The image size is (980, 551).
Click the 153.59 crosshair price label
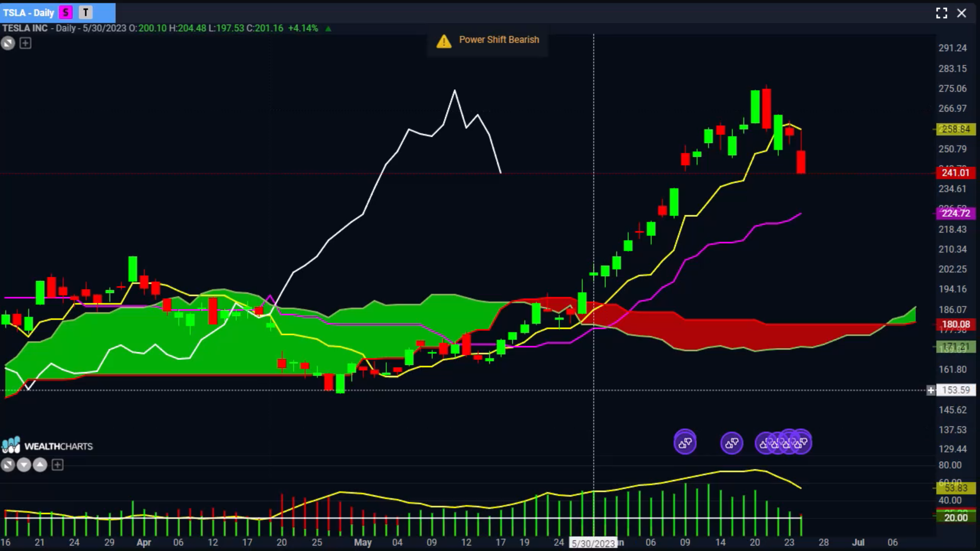click(955, 390)
